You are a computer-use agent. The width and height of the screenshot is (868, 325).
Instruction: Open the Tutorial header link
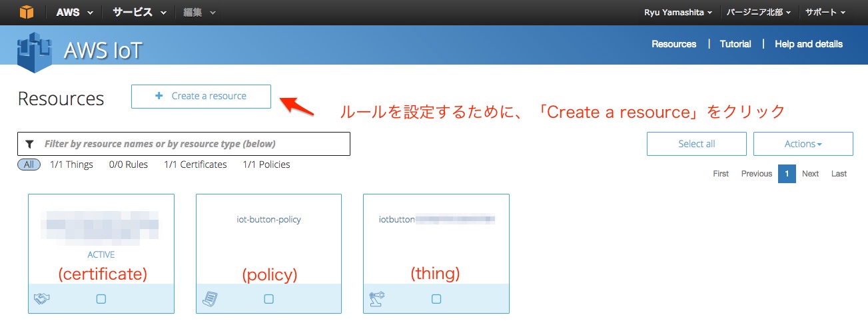click(x=735, y=44)
